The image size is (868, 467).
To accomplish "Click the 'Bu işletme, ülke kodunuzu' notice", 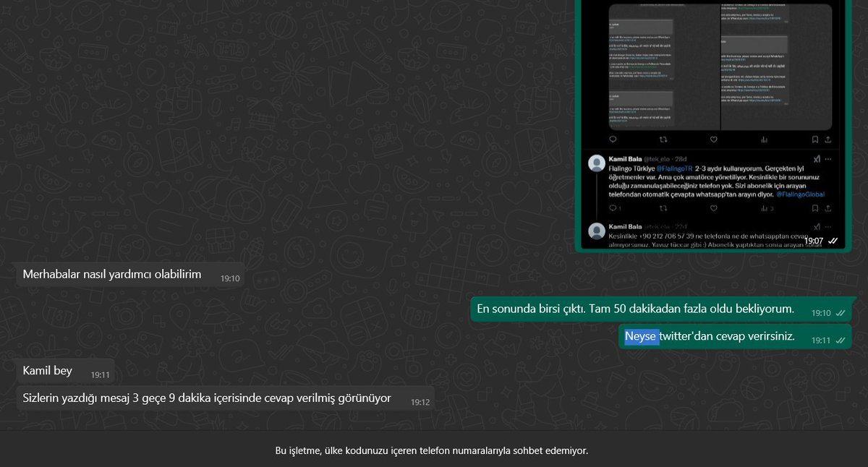I will tap(432, 450).
